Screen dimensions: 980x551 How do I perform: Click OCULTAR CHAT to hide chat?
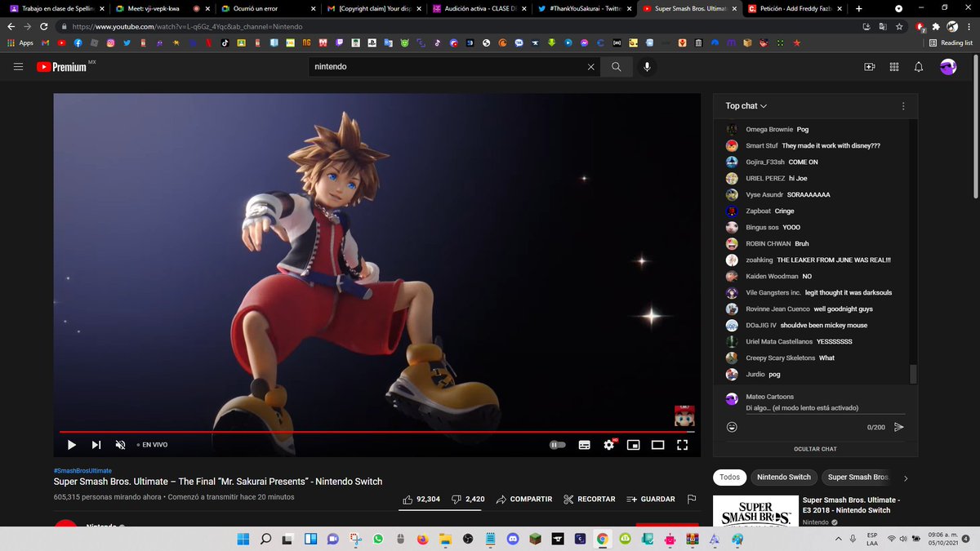point(815,449)
